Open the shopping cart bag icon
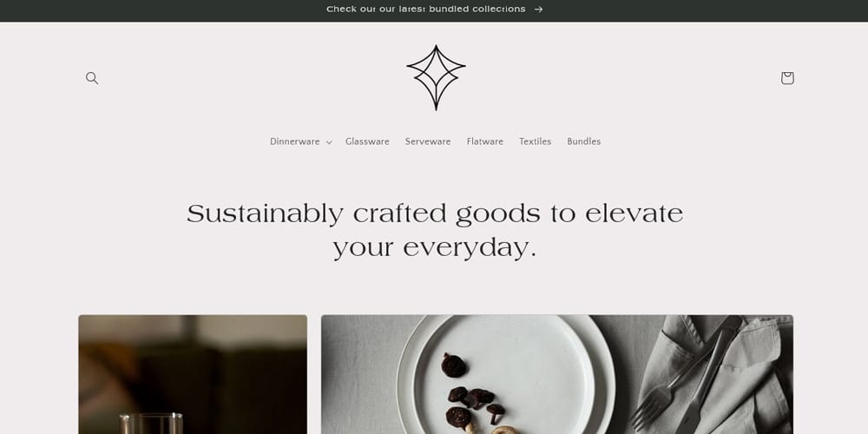This screenshot has height=434, width=868. (x=787, y=78)
